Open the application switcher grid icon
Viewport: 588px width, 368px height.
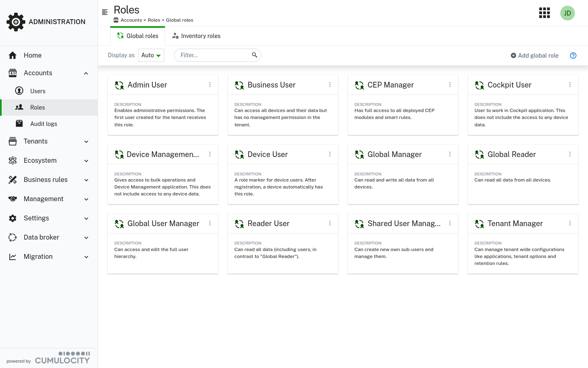click(544, 13)
